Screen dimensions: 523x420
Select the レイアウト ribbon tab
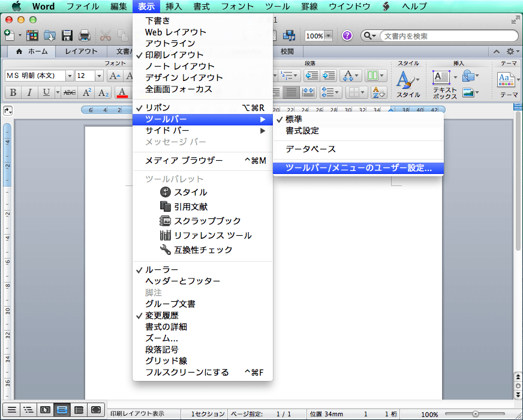click(x=81, y=52)
